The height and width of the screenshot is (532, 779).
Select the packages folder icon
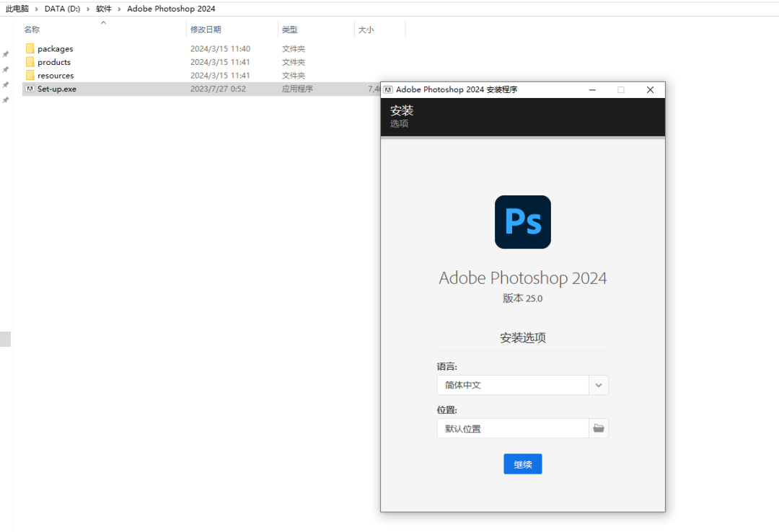coord(30,49)
